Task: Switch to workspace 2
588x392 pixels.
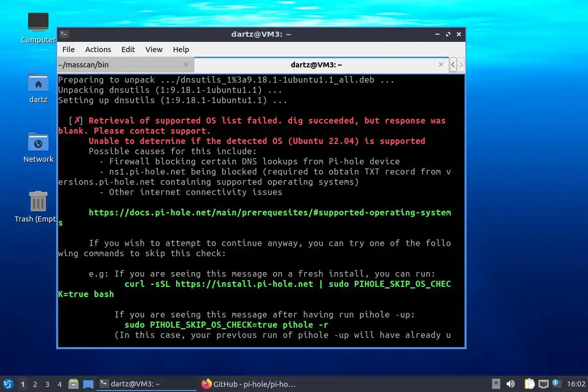Action: point(35,384)
